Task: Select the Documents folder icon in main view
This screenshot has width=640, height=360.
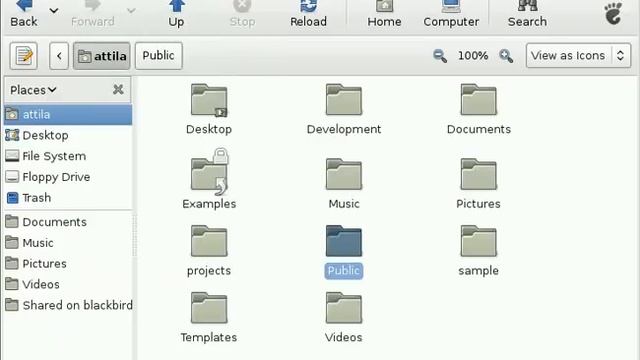Action: tap(478, 100)
